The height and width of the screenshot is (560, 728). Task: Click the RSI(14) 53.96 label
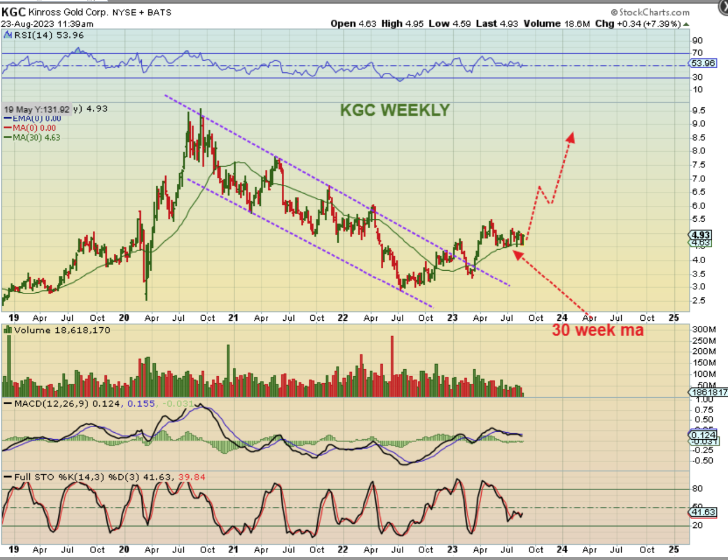point(49,35)
